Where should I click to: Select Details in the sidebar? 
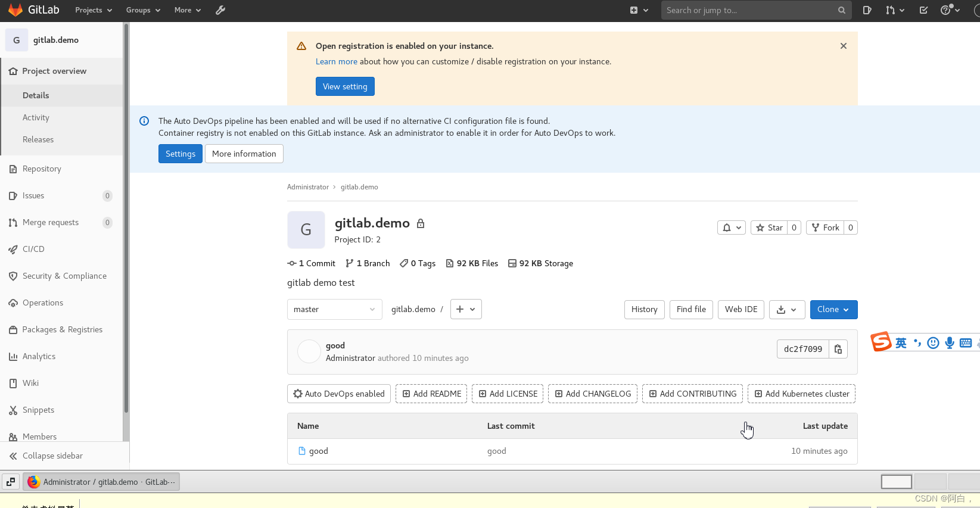62,95
